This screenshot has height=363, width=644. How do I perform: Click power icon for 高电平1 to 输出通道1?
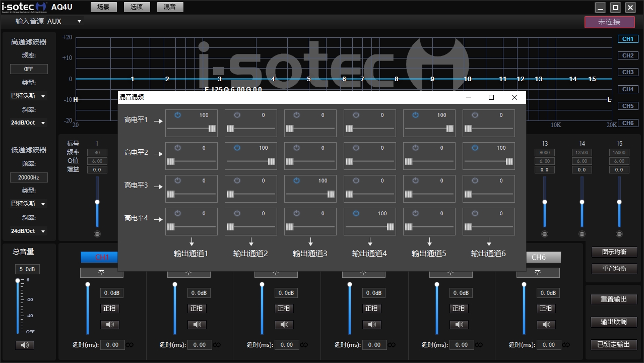coord(177,115)
